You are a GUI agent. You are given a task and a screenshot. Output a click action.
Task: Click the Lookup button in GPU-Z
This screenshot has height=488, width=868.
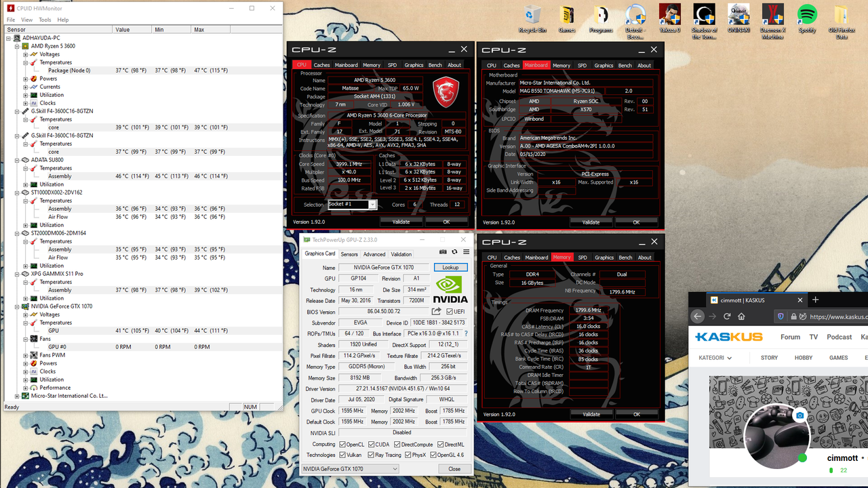[x=450, y=267]
